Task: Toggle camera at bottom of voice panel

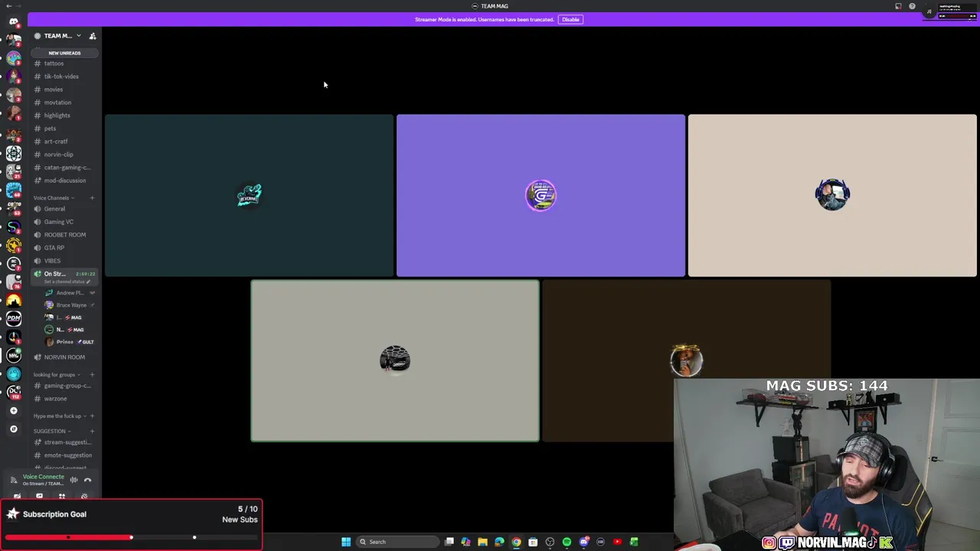Action: pyautogui.click(x=17, y=496)
